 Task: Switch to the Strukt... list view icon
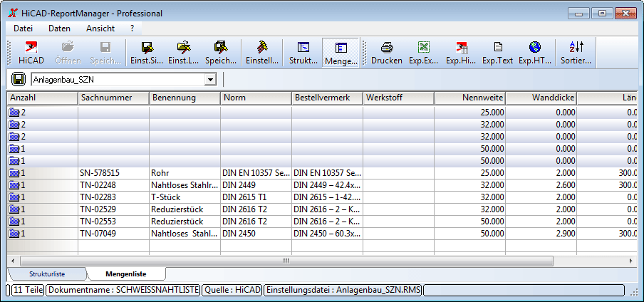(x=303, y=47)
